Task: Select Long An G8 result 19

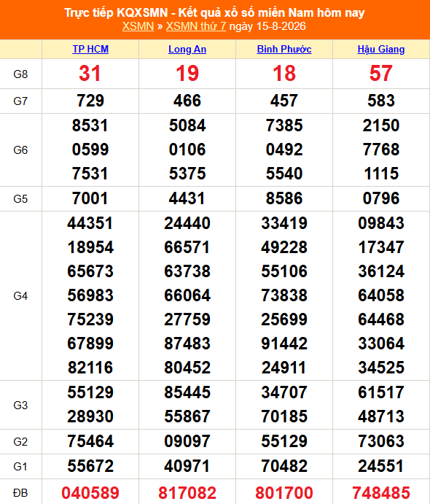Action: 187,73
